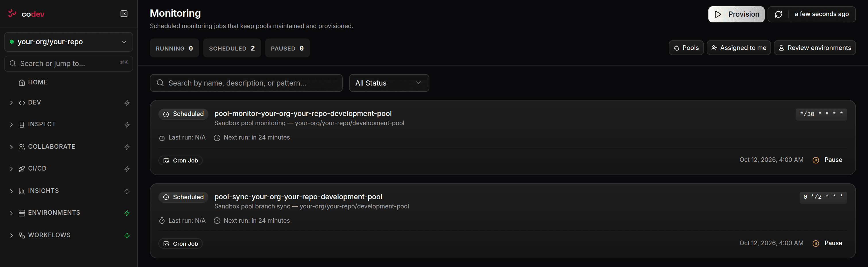Filter by RUNNING jobs tab

point(174,48)
